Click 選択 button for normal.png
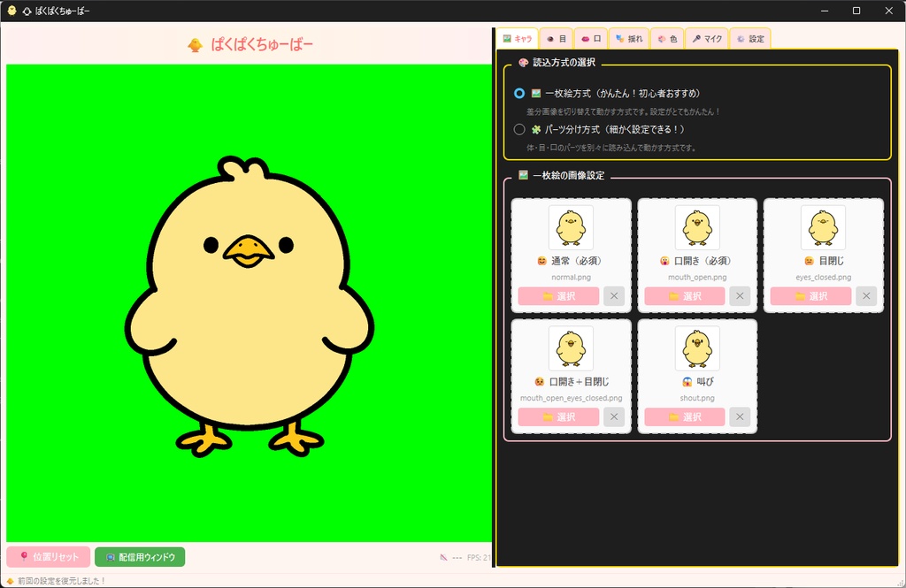906x588 pixels. [x=558, y=296]
